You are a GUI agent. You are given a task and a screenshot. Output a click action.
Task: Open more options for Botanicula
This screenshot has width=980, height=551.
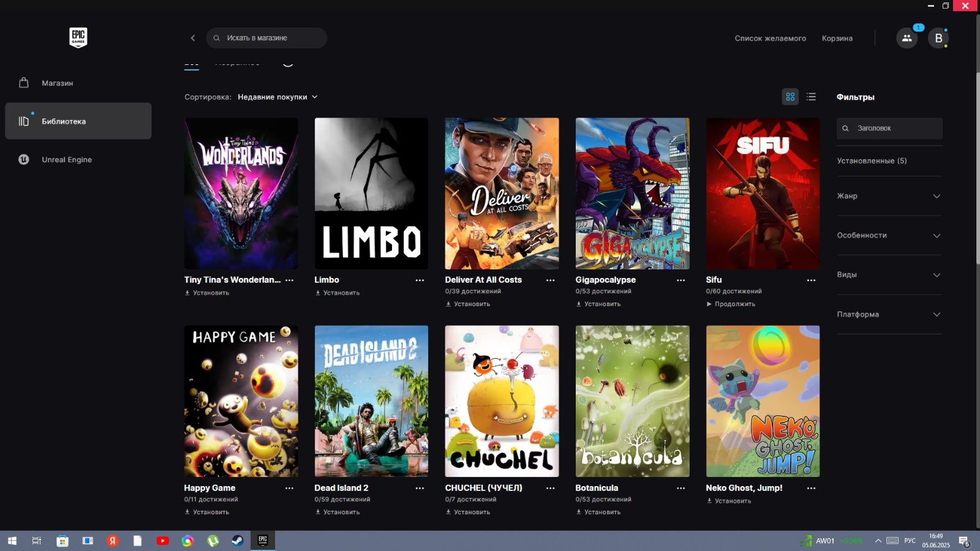680,488
